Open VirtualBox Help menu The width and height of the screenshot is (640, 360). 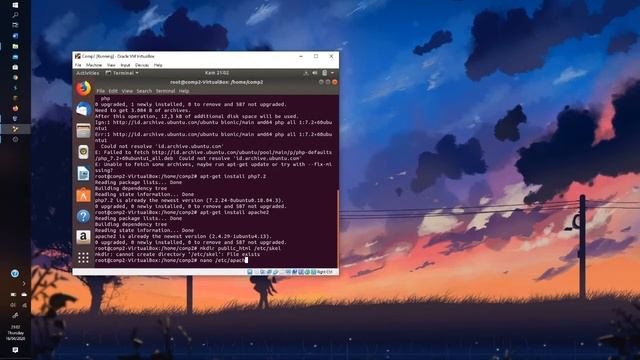(x=158, y=65)
